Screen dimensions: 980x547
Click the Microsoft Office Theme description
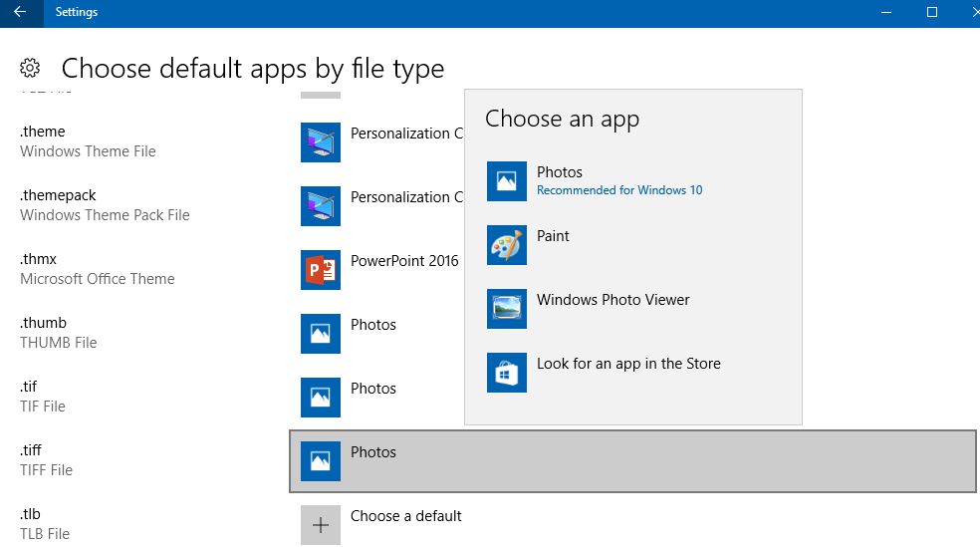(x=98, y=279)
